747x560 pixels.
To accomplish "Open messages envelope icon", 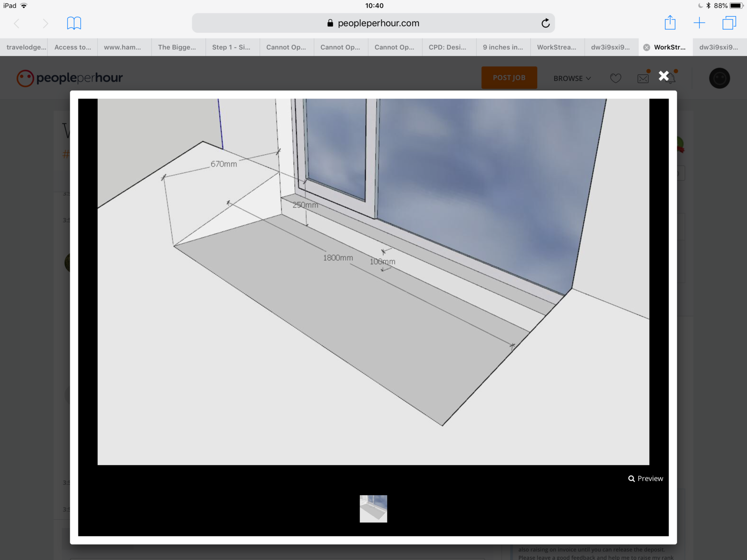I will 643,78.
